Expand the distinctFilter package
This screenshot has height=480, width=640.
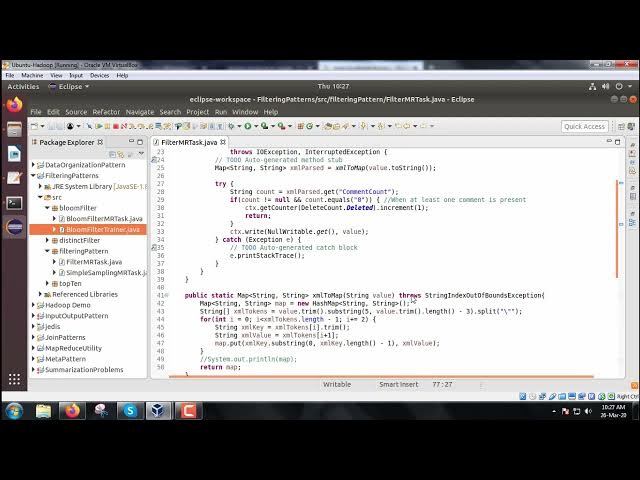pos(47,240)
